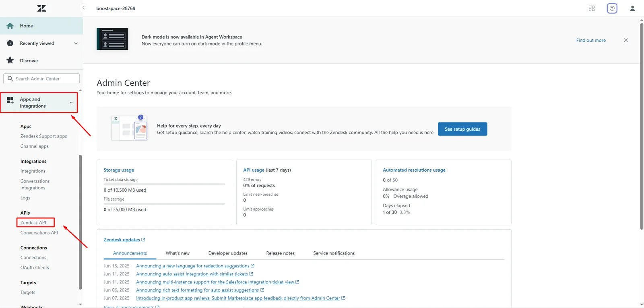The height and width of the screenshot is (308, 644).
Task: Open the API usage link
Action: coord(254,170)
